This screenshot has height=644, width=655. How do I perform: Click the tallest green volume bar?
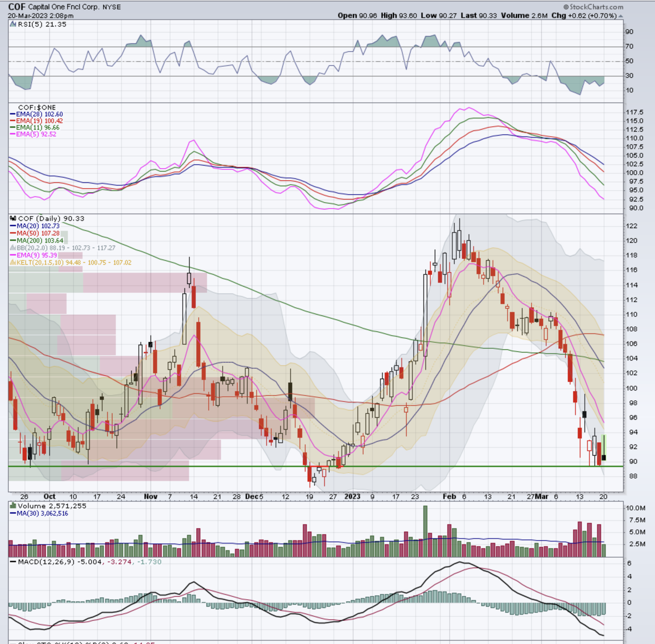tap(425, 531)
